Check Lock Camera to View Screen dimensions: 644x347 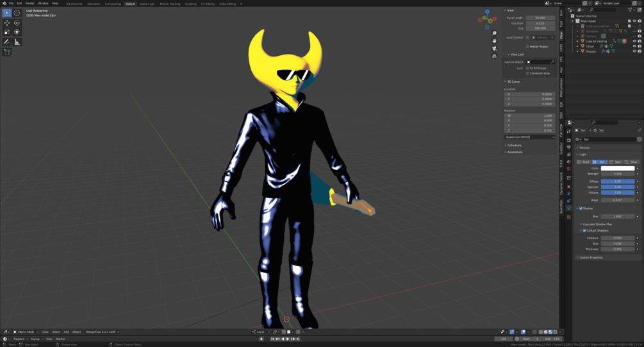pyautogui.click(x=527, y=73)
